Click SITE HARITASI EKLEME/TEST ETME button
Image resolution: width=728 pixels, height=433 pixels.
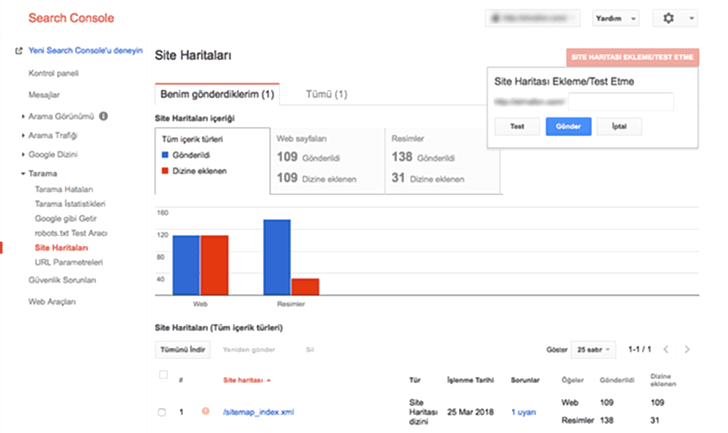[x=632, y=57]
